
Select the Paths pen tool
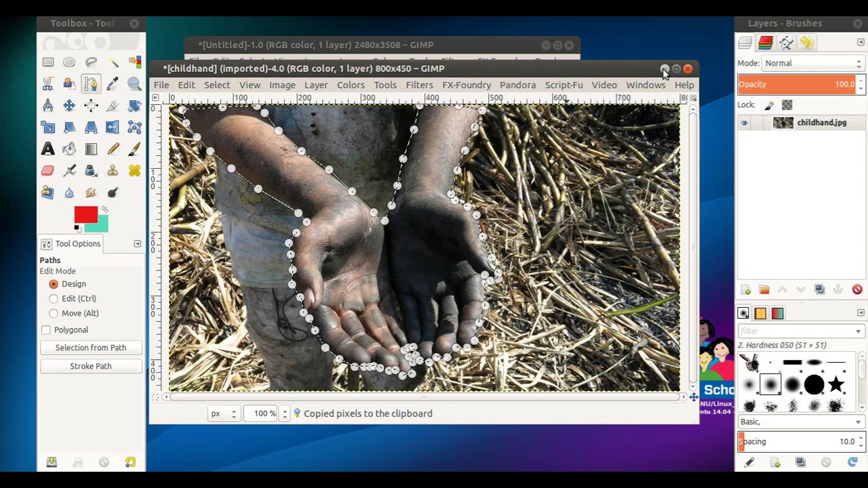click(91, 84)
